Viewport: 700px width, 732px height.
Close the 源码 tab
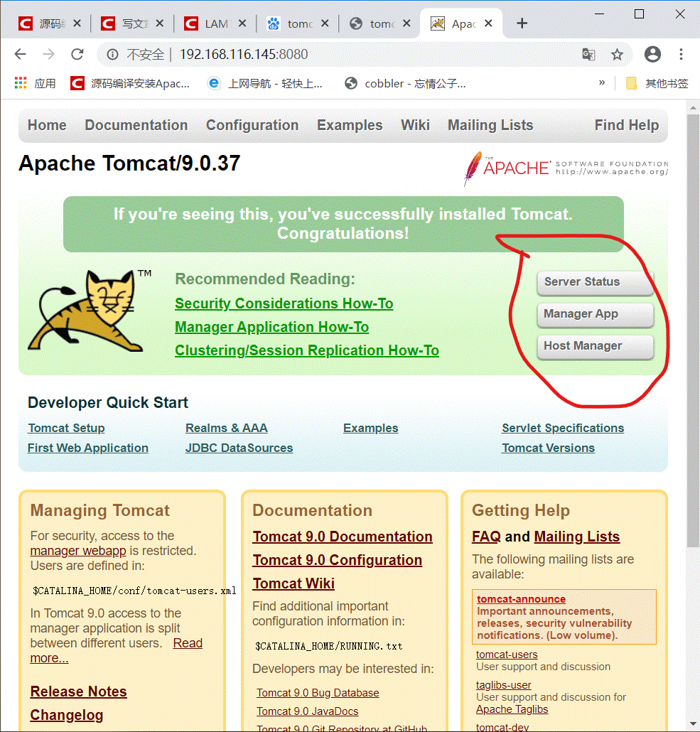(77, 23)
